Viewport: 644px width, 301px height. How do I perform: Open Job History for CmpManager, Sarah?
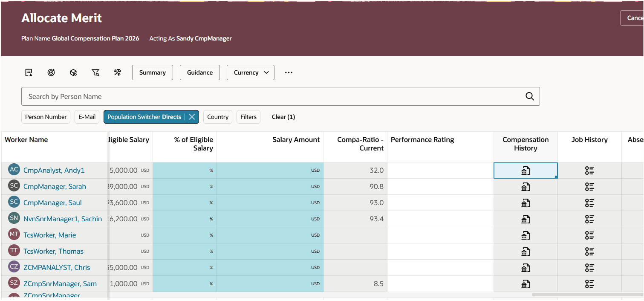click(x=589, y=187)
